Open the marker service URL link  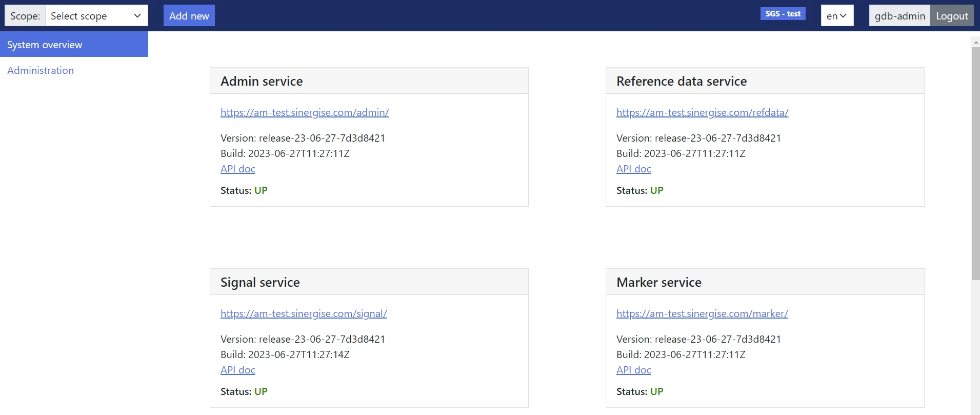pos(702,313)
